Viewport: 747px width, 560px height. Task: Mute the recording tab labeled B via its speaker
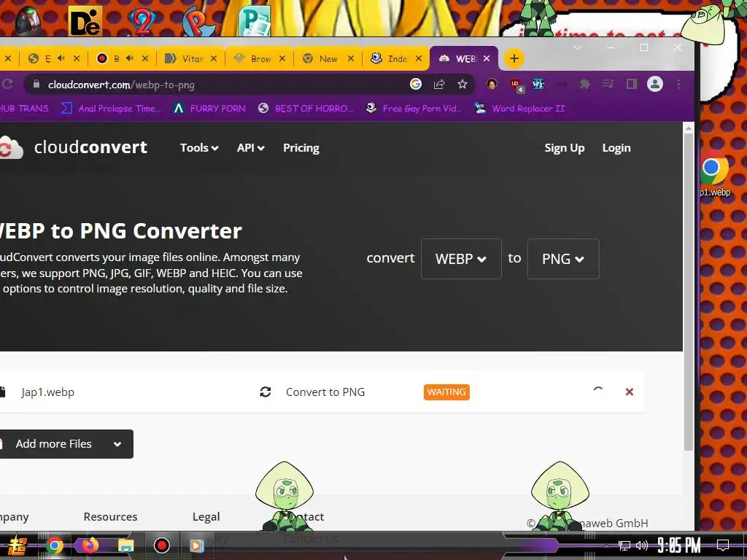tap(130, 58)
